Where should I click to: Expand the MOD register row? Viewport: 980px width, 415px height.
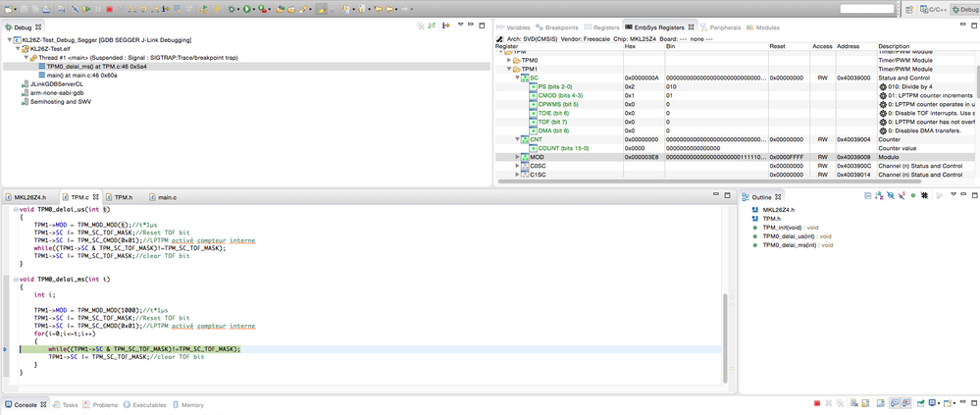click(518, 157)
